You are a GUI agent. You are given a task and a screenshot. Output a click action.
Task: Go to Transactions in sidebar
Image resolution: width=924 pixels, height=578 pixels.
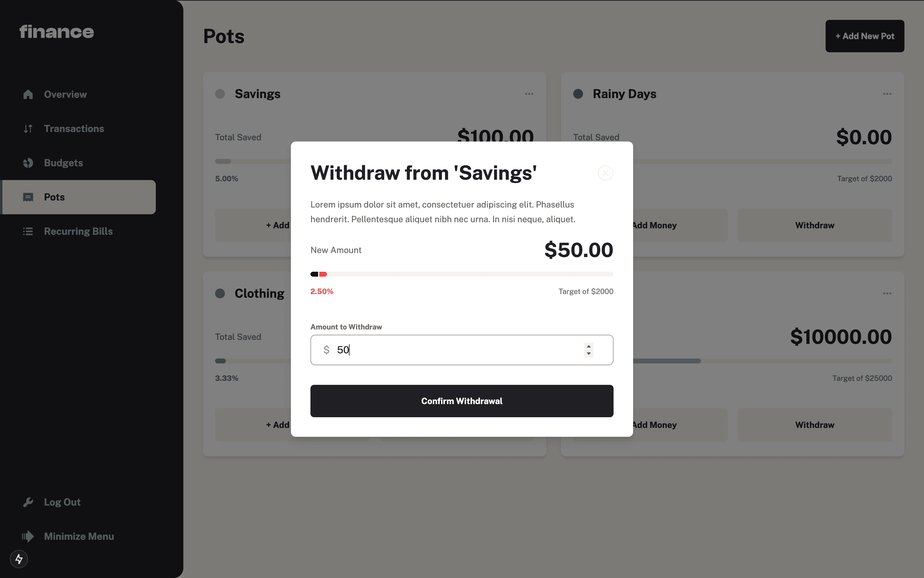click(74, 128)
